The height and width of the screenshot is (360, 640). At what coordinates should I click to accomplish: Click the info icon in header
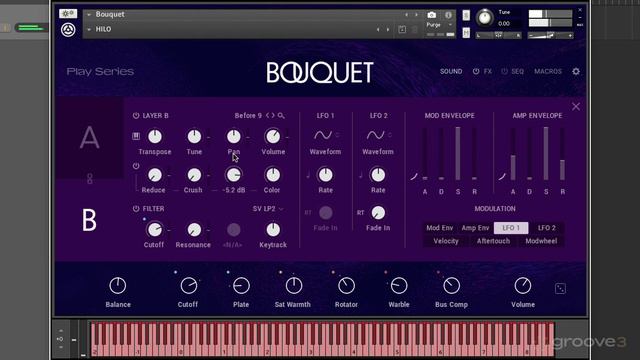point(448,15)
